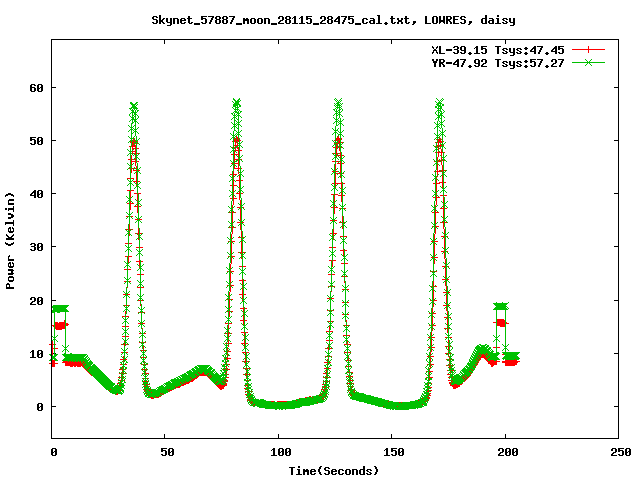The width and height of the screenshot is (640, 480).
Task: Click the fourth green peak near 170 seconds
Action: (440, 102)
